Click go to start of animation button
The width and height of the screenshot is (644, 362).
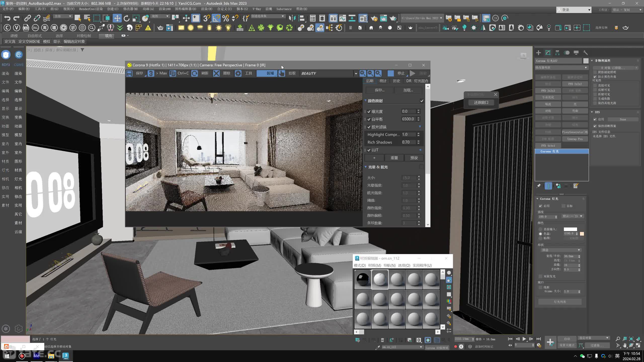[510, 339]
